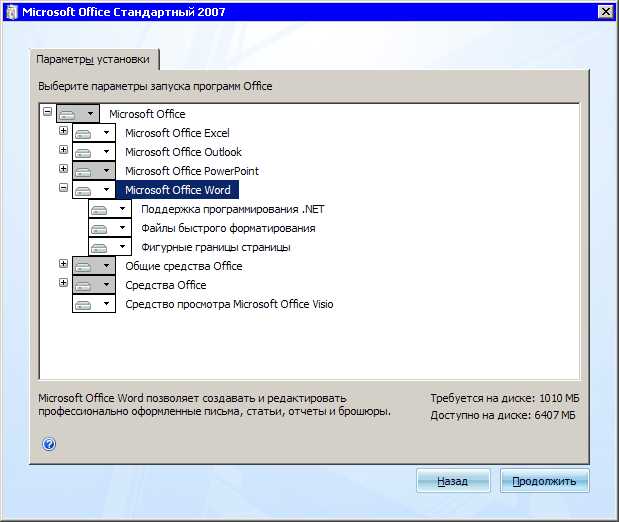The width and height of the screenshot is (619, 522).
Task: Select Средство просмотра Microsoft Office Visio
Action: tap(229, 304)
